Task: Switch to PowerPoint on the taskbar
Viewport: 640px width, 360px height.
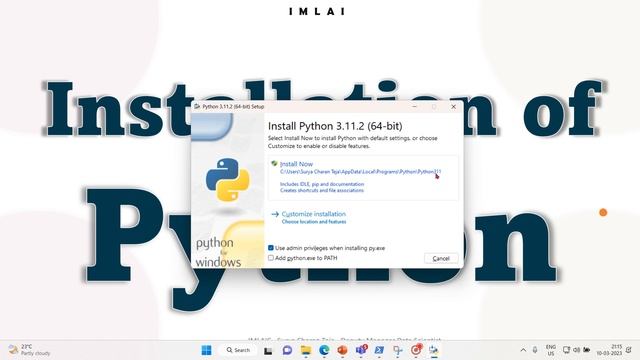Action: 342,350
